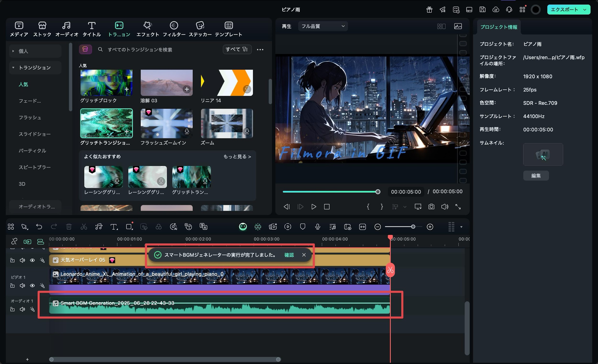Screen dimensions: 598x364
Task: Open the preview snapshot image icon
Action: coord(458,26)
